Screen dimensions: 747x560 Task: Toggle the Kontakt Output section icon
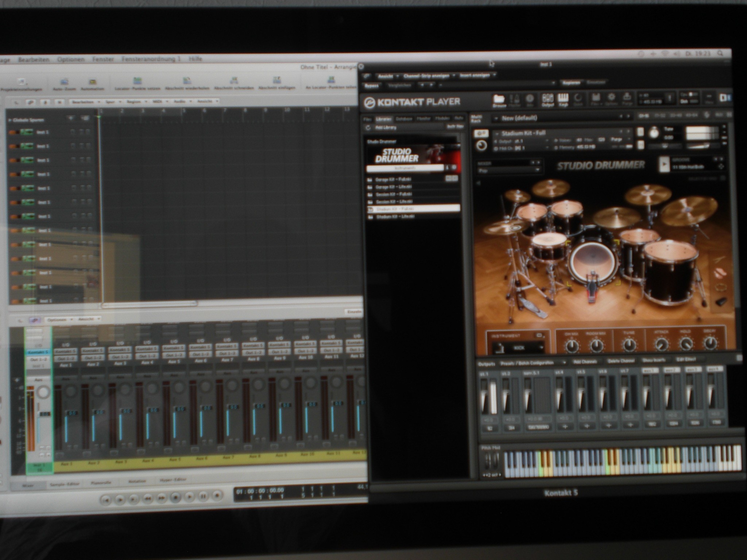(547, 100)
